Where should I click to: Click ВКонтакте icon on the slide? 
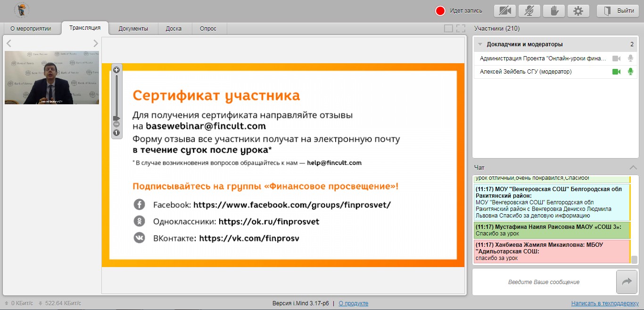[139, 238]
